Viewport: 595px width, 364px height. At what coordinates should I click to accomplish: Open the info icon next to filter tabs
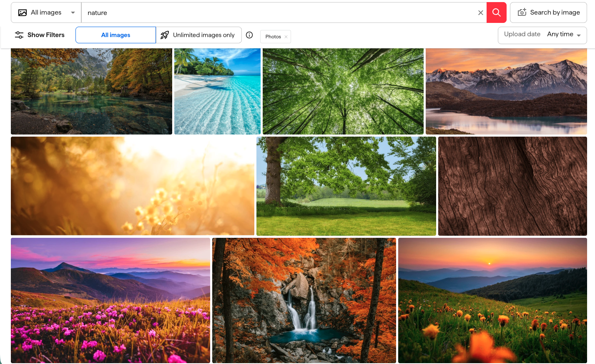point(249,35)
